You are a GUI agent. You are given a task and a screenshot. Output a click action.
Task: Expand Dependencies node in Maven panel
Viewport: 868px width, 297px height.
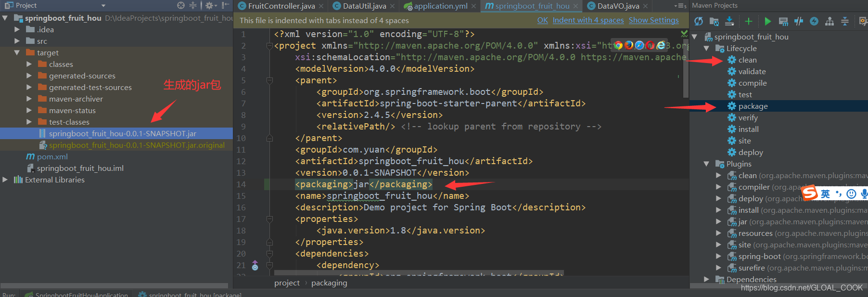point(706,279)
